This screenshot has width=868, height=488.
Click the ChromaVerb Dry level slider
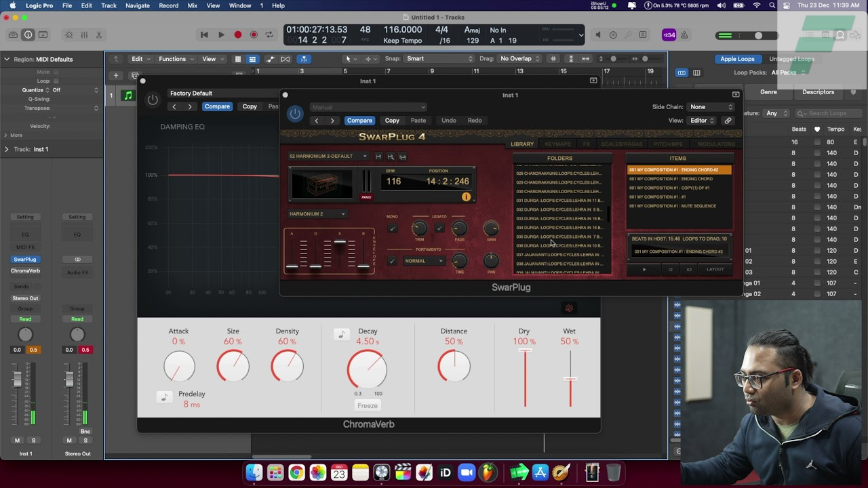coord(524,378)
